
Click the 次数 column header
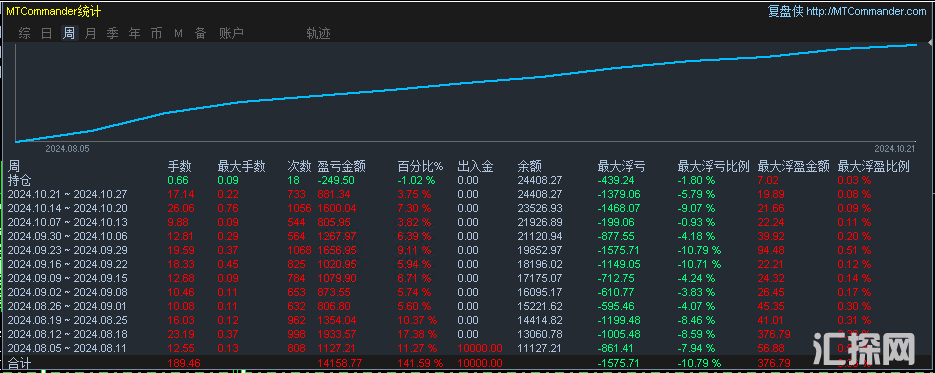click(299, 166)
